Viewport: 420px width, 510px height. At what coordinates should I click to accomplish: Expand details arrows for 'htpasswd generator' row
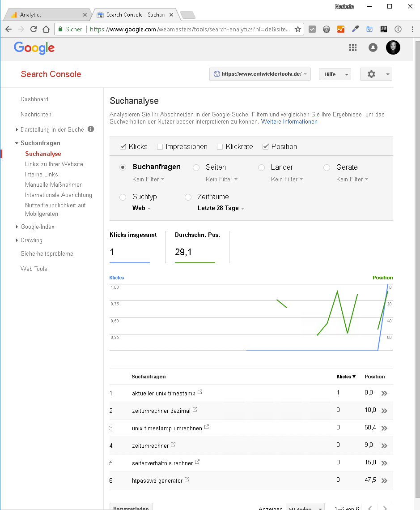click(384, 481)
